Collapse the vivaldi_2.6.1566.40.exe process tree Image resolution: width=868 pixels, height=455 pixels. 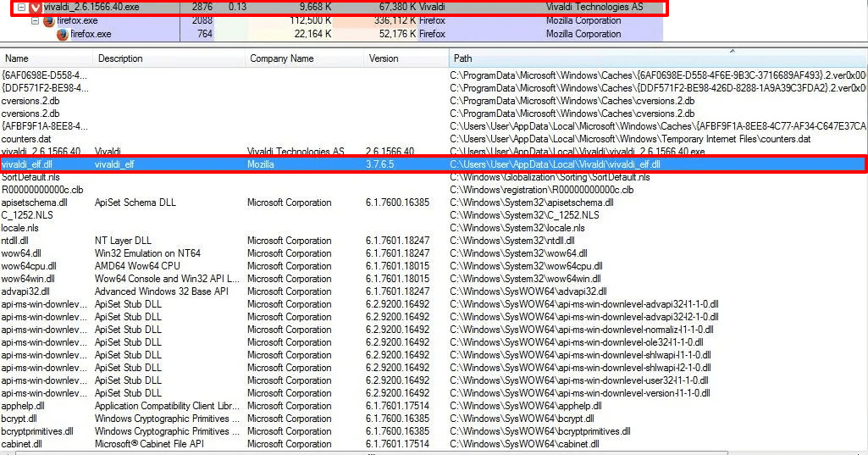click(x=21, y=8)
